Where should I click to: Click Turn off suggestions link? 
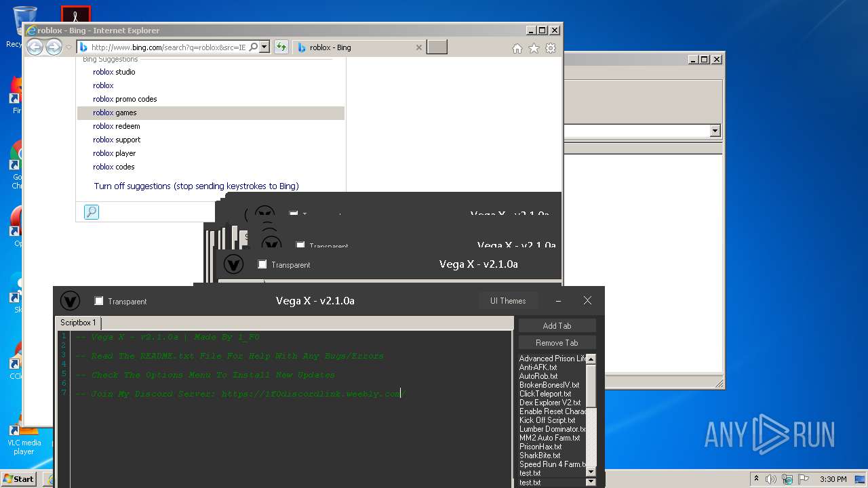pyautogui.click(x=197, y=186)
